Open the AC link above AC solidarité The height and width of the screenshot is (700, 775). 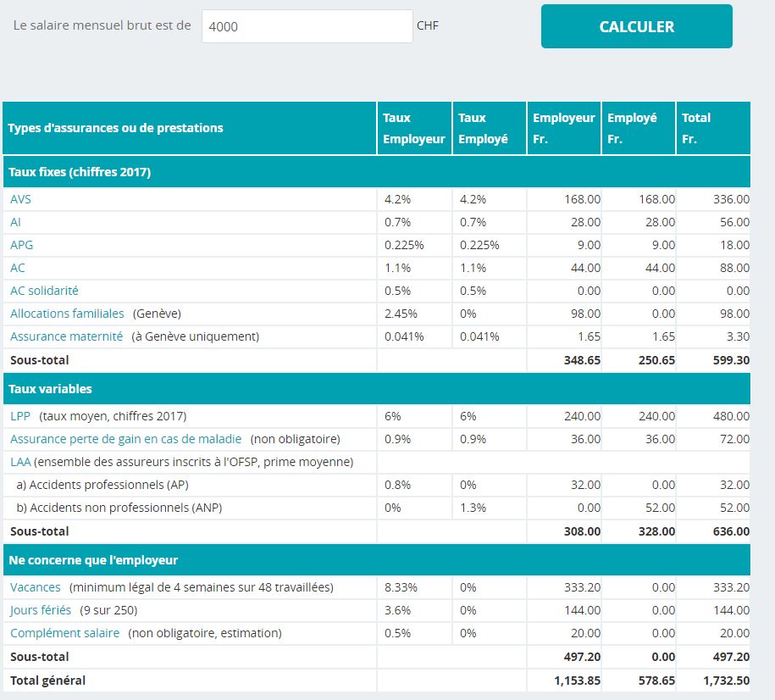click(x=17, y=268)
